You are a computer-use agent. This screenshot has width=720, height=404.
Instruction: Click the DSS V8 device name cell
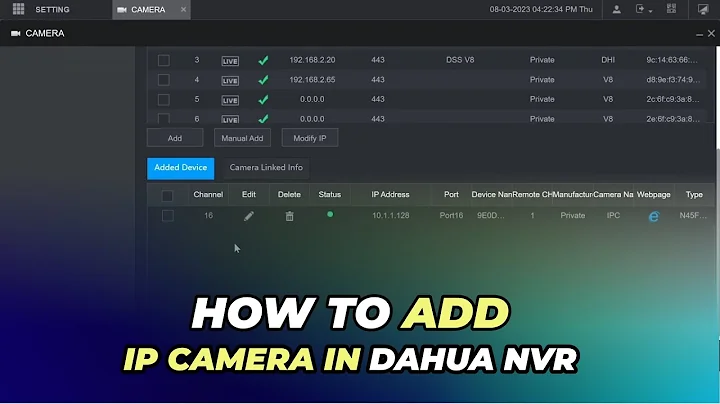tap(460, 60)
